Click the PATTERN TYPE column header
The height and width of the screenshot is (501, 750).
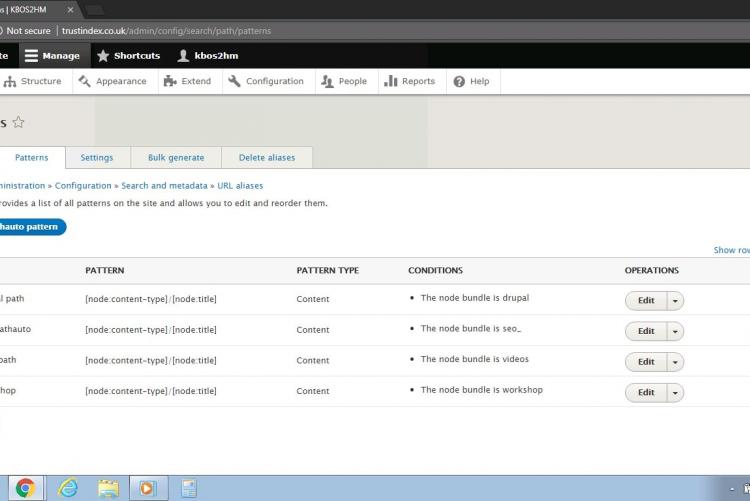click(x=328, y=270)
